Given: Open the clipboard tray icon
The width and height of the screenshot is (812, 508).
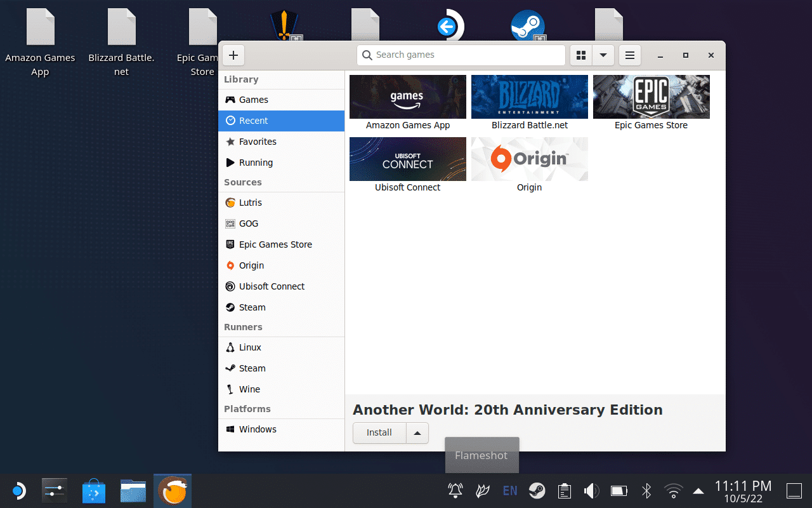Looking at the screenshot, I should coord(564,491).
